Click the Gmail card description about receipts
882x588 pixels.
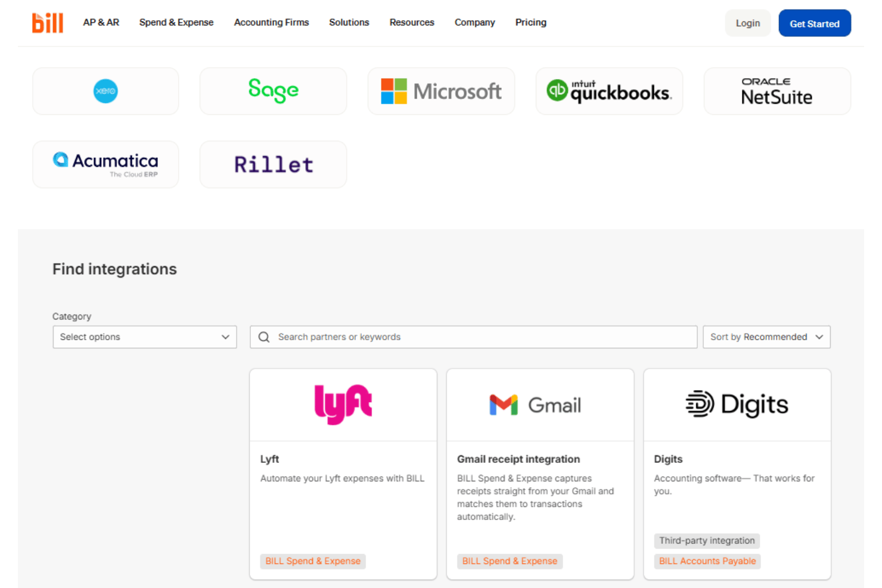click(535, 497)
